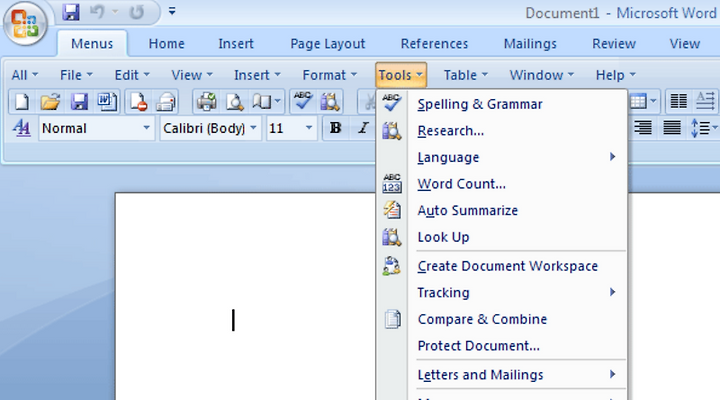This screenshot has height=400, width=720.
Task: Save via Quick Access Toolbar disk icon
Action: (70, 12)
